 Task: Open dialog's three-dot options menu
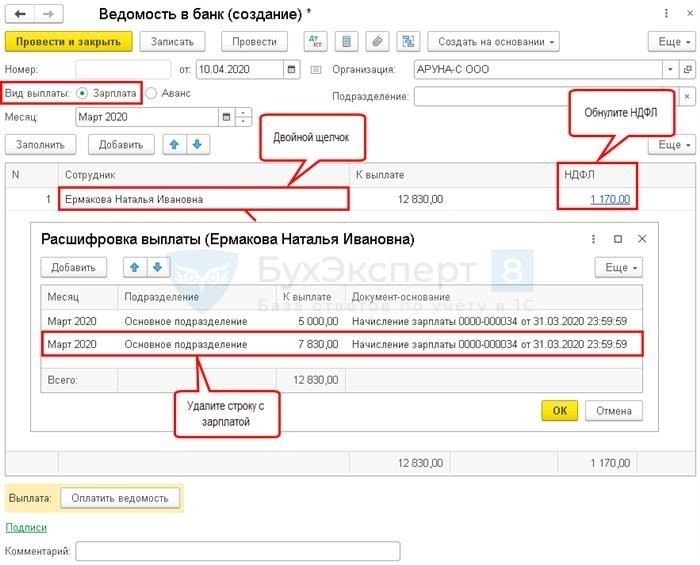[x=593, y=239]
